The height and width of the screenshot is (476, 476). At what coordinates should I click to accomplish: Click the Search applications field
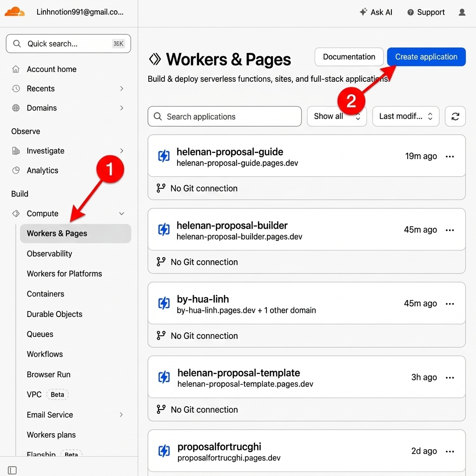225,116
